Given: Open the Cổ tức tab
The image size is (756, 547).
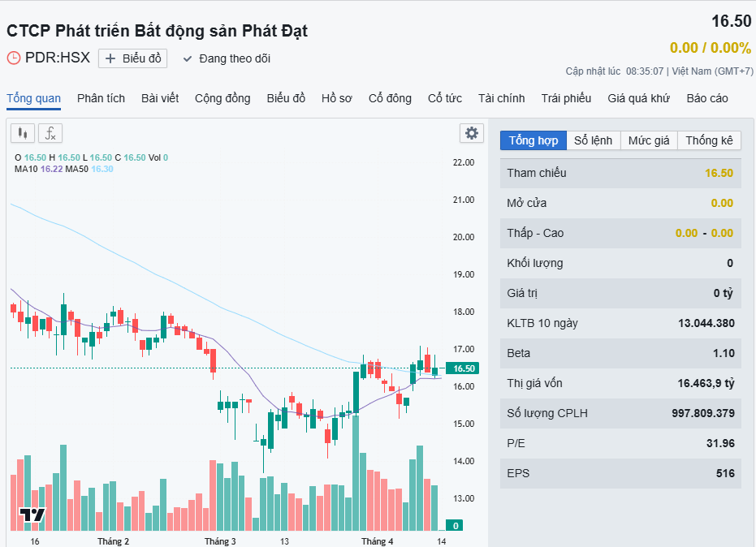Looking at the screenshot, I should pos(445,98).
